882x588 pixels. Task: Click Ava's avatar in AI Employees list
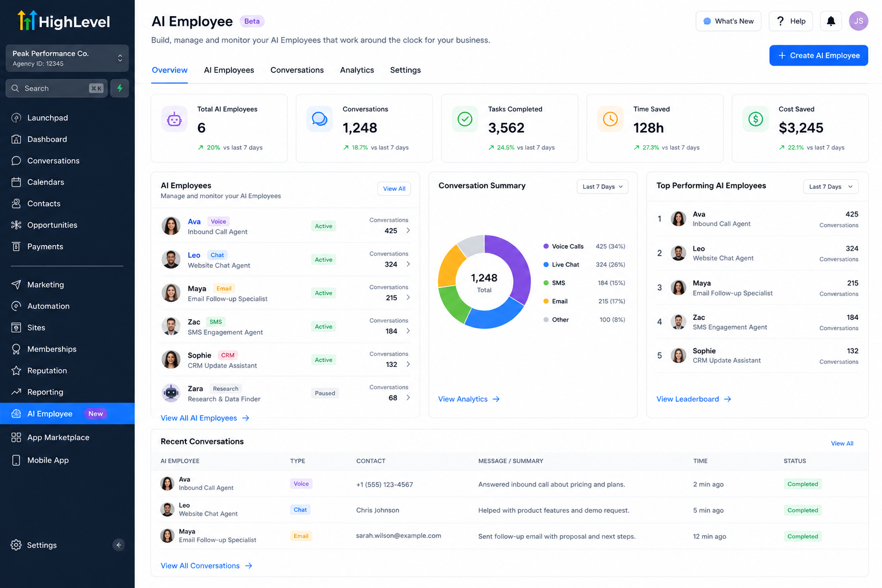[171, 226]
